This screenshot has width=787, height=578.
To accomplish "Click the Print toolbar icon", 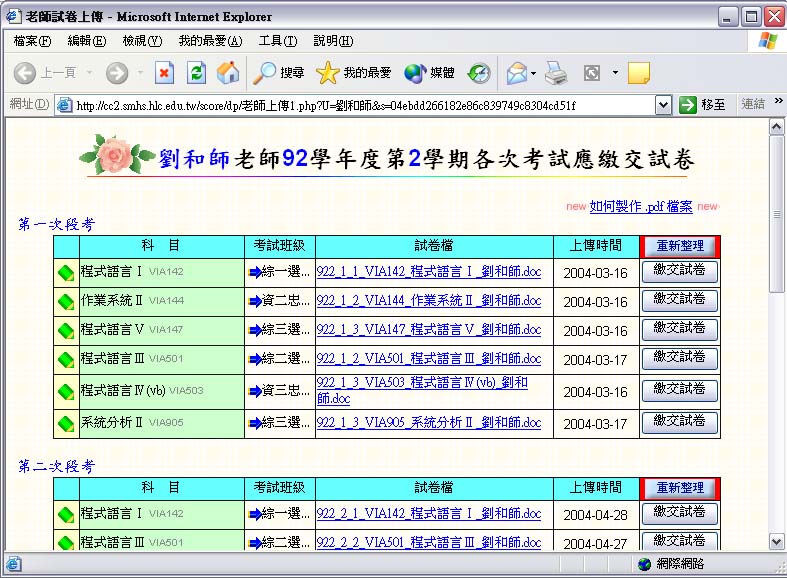I will click(557, 72).
